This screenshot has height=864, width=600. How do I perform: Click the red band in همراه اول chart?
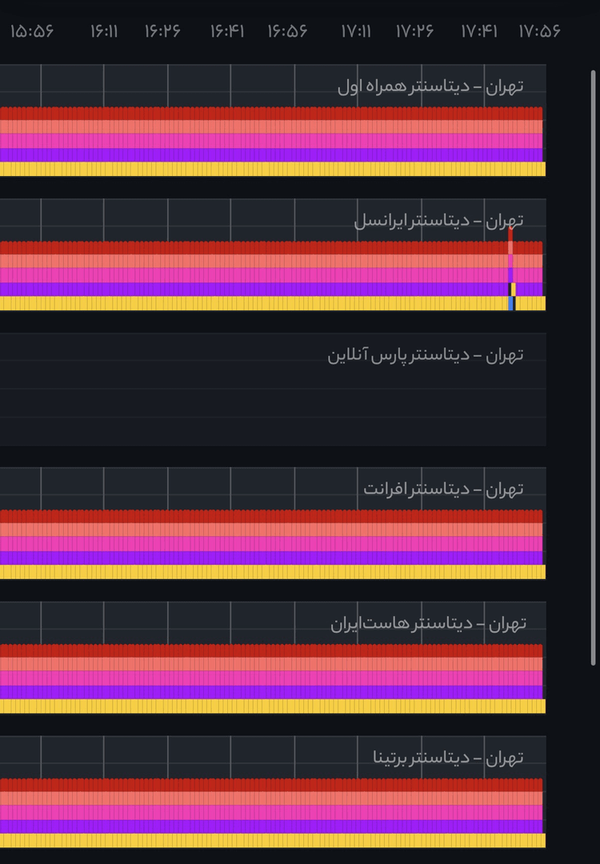click(x=271, y=114)
